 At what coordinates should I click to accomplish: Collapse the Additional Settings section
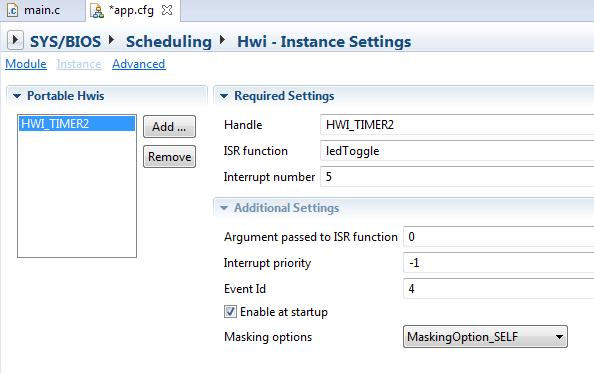tap(224, 208)
